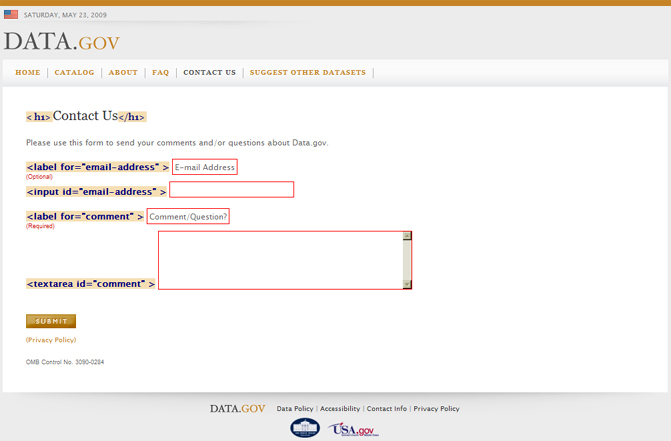Focus the email-address input field

[232, 189]
